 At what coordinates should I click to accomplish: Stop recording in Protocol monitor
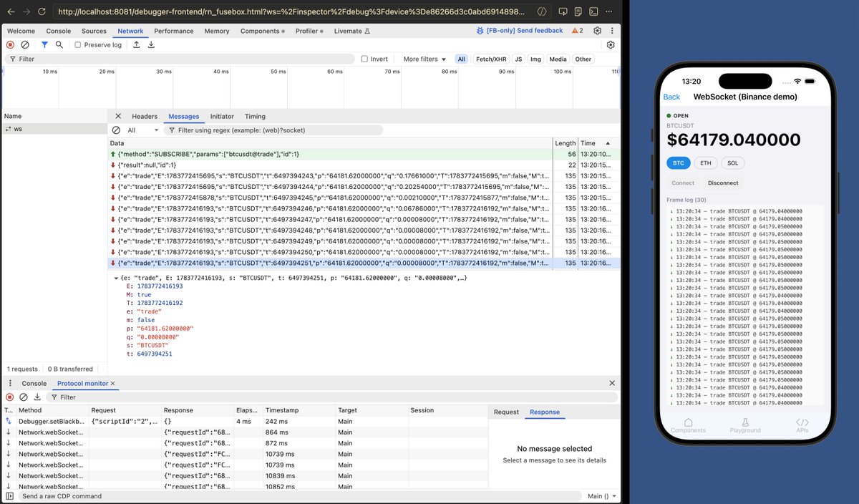coord(10,397)
